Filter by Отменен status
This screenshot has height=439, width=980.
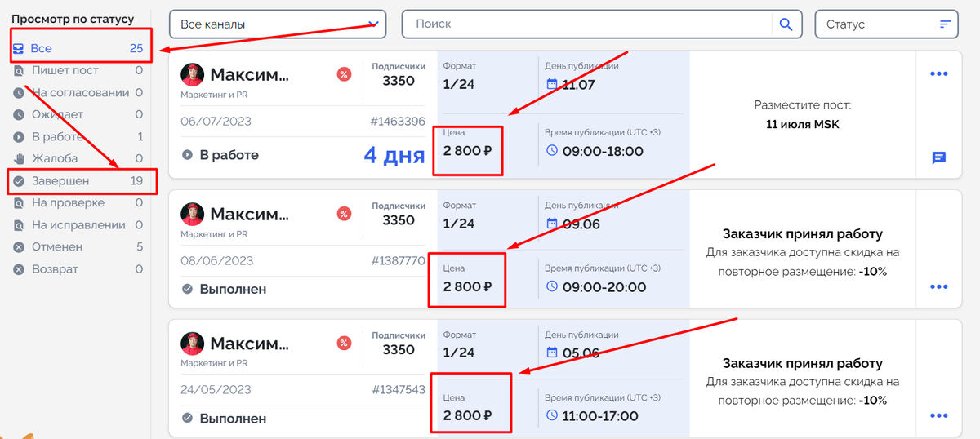pyautogui.click(x=56, y=247)
